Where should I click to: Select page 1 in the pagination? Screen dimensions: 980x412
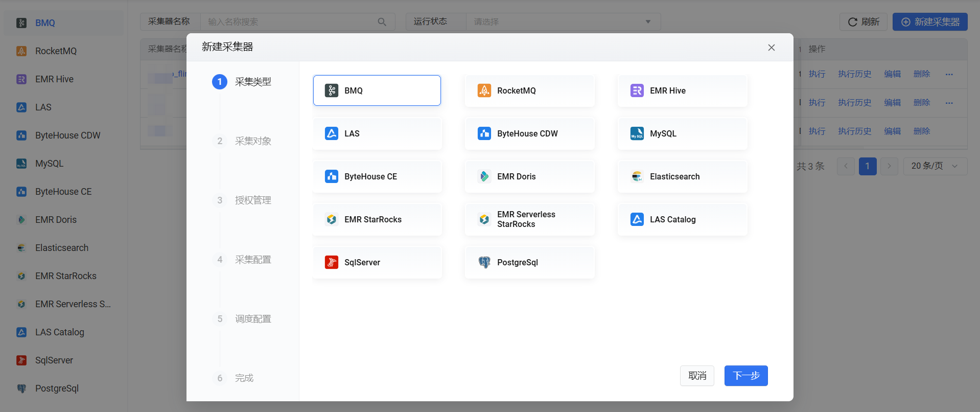868,166
